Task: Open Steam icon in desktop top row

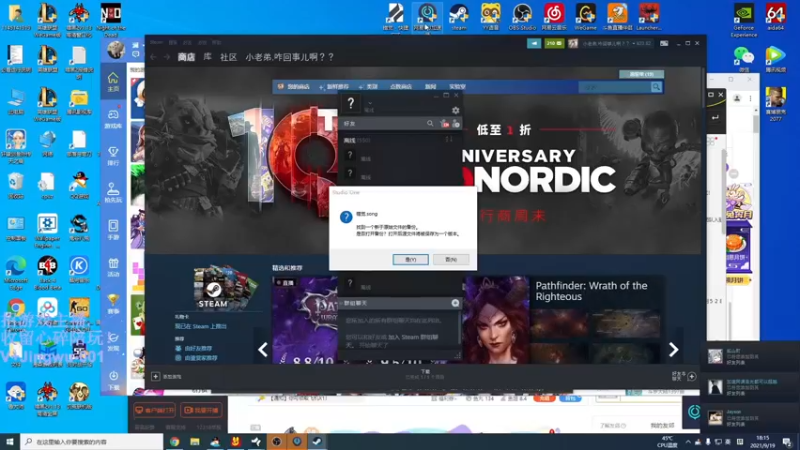Action: click(459, 16)
